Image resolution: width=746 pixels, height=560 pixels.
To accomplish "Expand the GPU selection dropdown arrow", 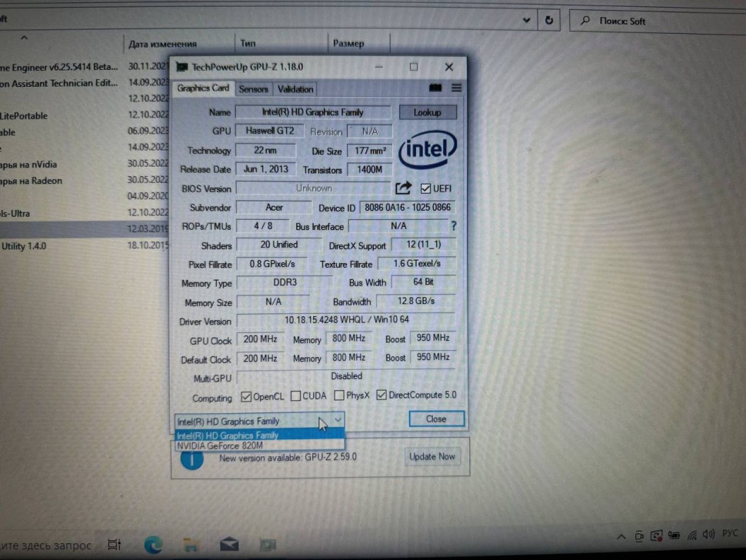I will [x=338, y=420].
